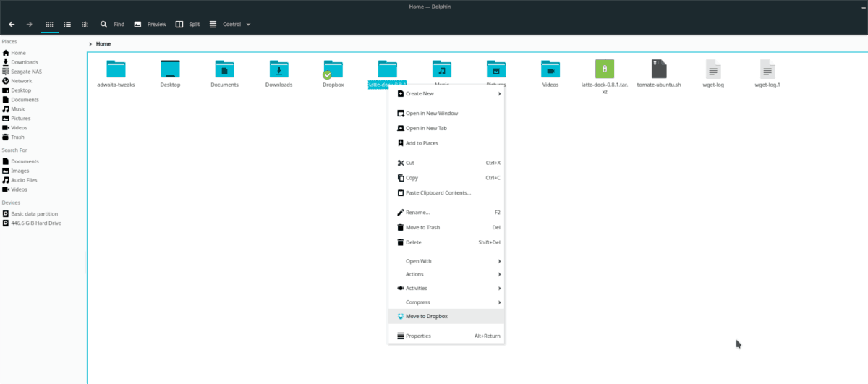Click the Home breadcrumb in location bar
Viewport: 868px width, 384px height.
pos(103,44)
